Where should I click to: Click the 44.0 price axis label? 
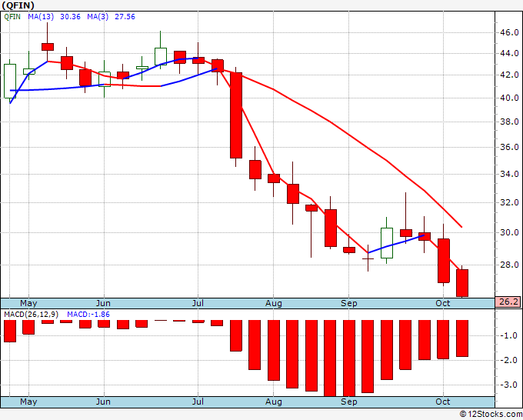pos(509,53)
